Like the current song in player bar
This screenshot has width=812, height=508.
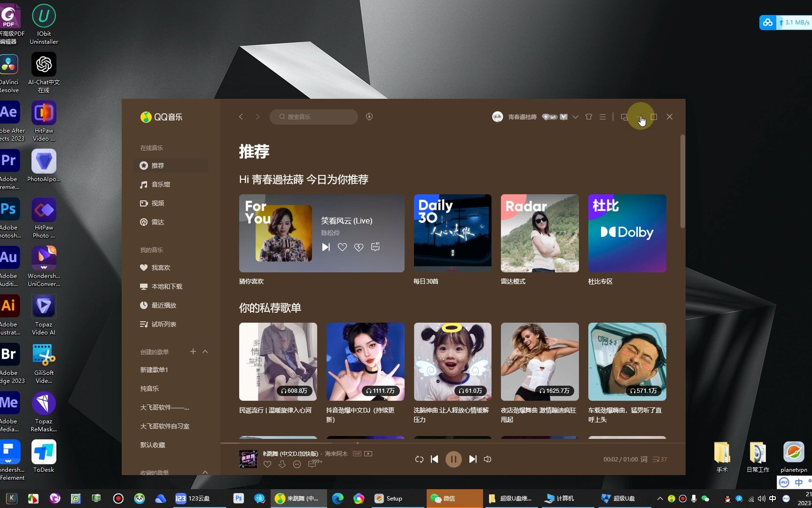267,464
